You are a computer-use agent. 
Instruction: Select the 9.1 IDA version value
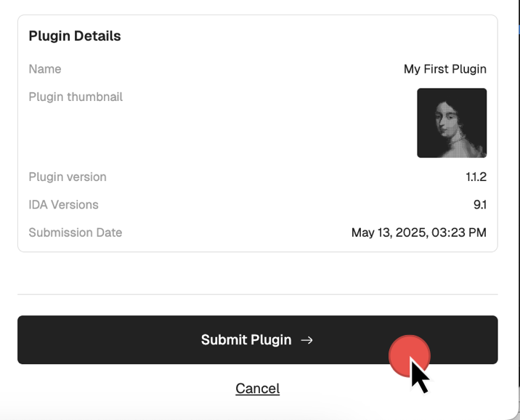tap(480, 205)
